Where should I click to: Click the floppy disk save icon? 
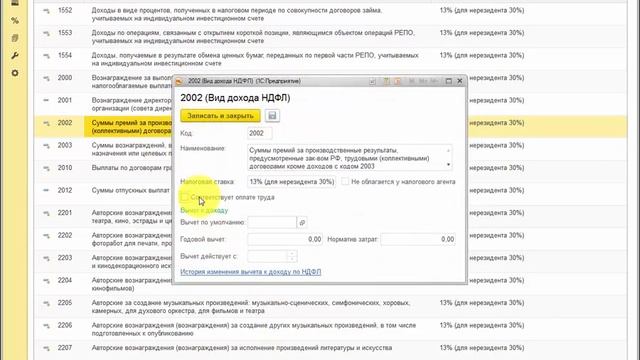[272, 116]
